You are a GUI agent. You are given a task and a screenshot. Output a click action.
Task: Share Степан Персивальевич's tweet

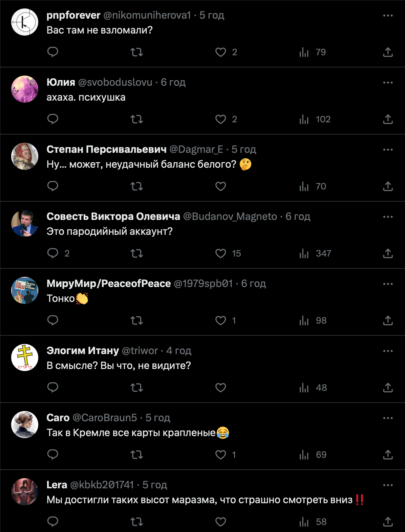388,186
